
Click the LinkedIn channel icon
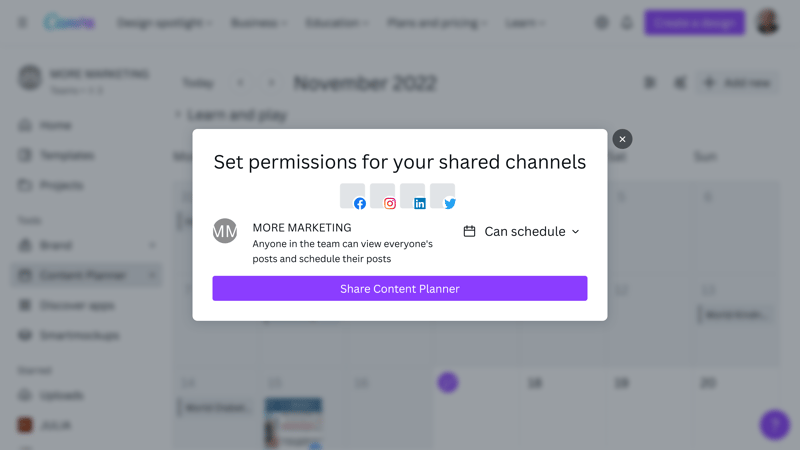pos(413,196)
